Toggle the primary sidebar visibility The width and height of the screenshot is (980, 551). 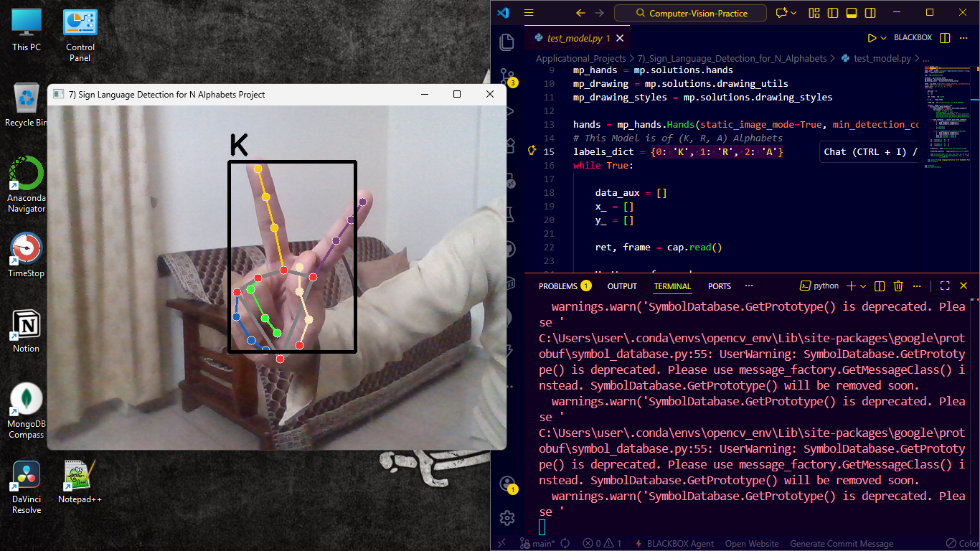(833, 13)
